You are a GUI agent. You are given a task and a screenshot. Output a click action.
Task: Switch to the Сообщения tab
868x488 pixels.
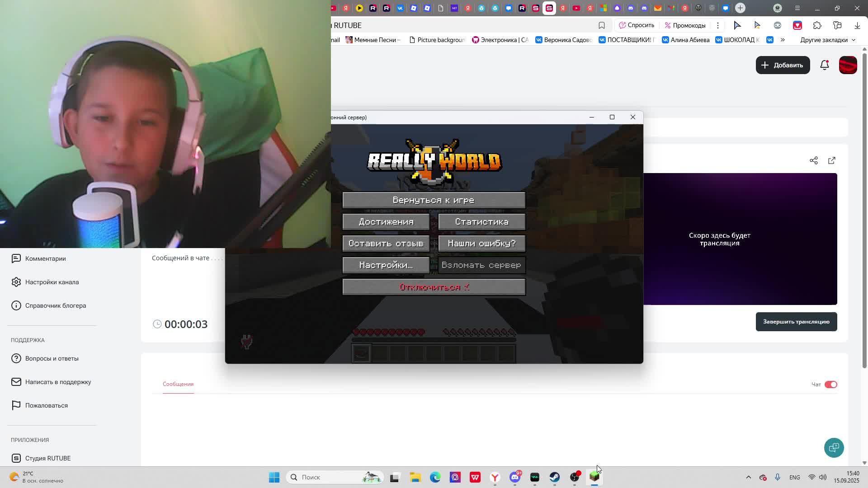[x=178, y=384]
